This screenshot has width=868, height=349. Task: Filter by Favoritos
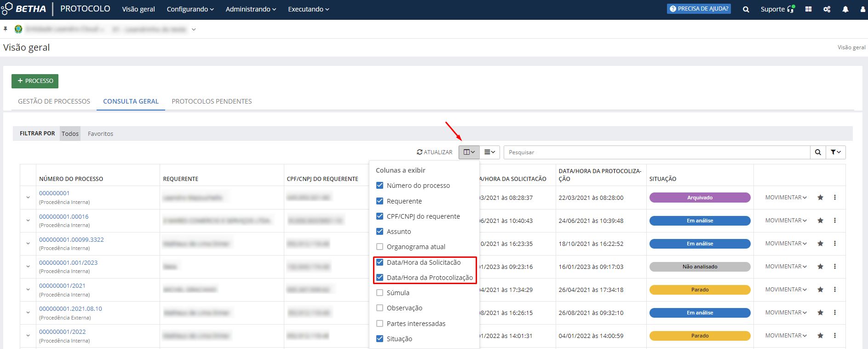pos(100,134)
